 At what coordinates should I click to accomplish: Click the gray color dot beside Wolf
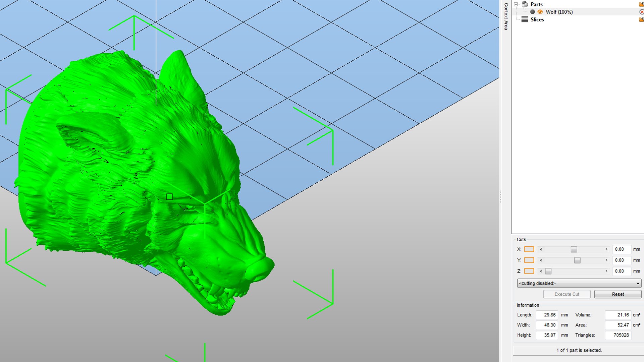click(532, 12)
